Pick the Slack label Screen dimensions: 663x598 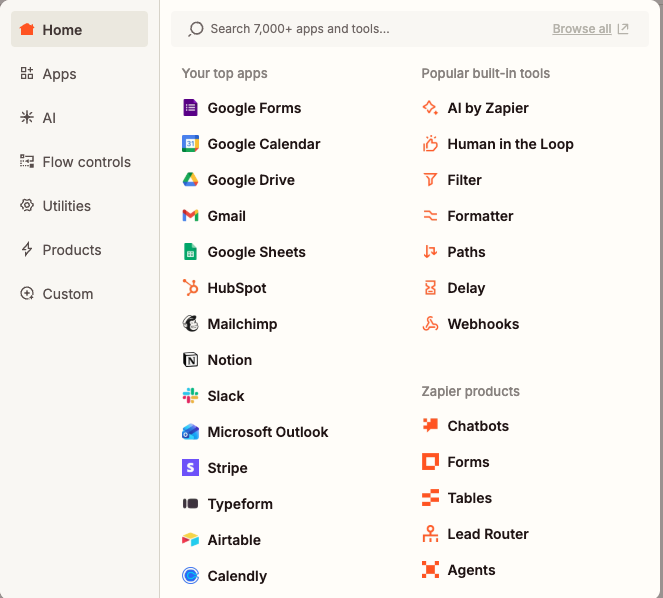(x=226, y=396)
